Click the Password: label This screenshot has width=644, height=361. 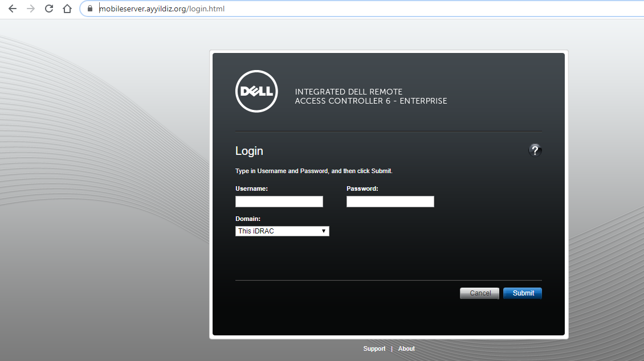(362, 188)
